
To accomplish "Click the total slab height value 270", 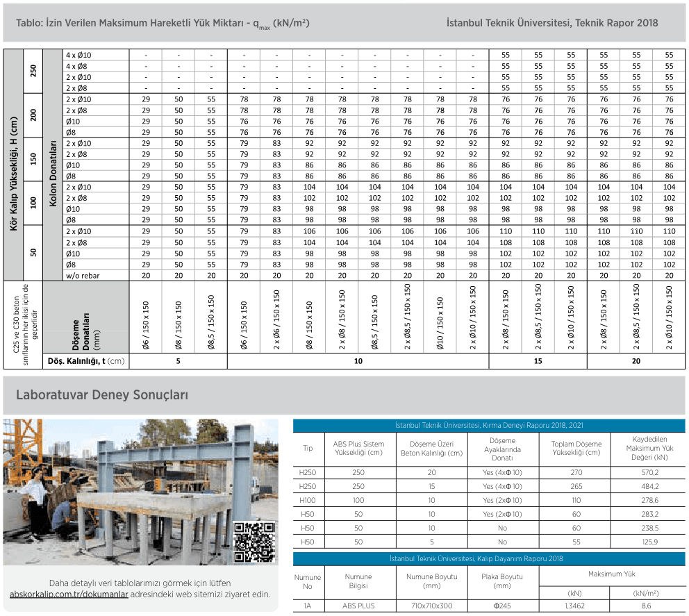I will click(x=576, y=472).
